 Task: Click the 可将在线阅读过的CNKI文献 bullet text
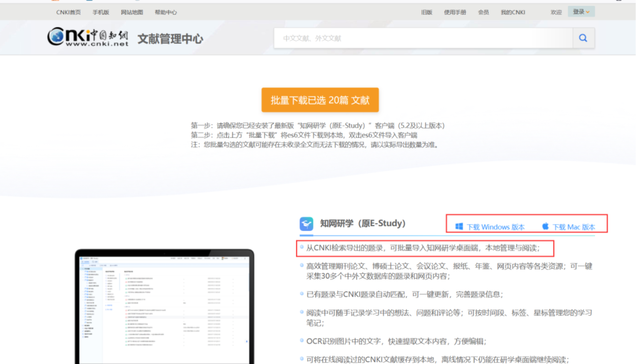pos(438,359)
